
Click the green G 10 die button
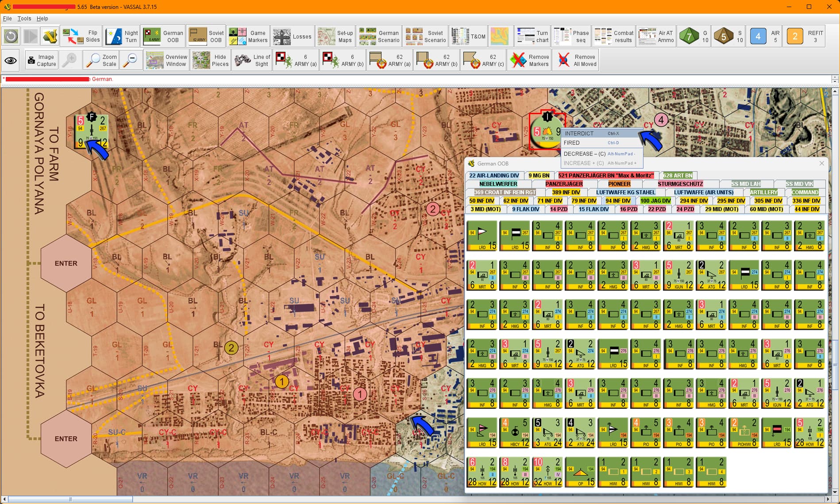tap(694, 36)
